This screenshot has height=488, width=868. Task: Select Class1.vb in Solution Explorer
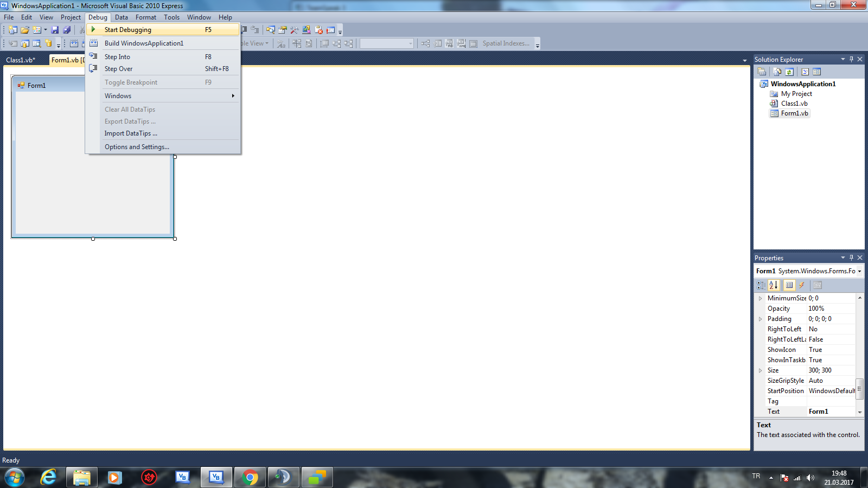[x=794, y=104]
